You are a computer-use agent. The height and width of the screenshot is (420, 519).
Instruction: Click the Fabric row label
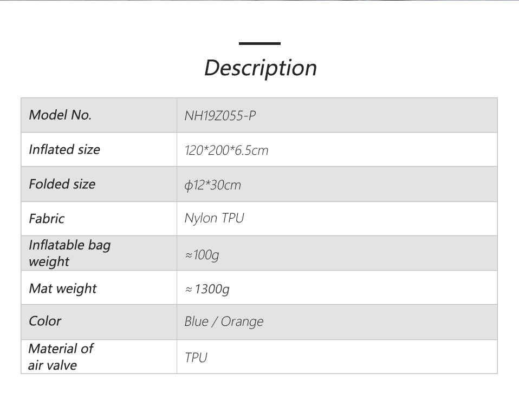click(47, 219)
